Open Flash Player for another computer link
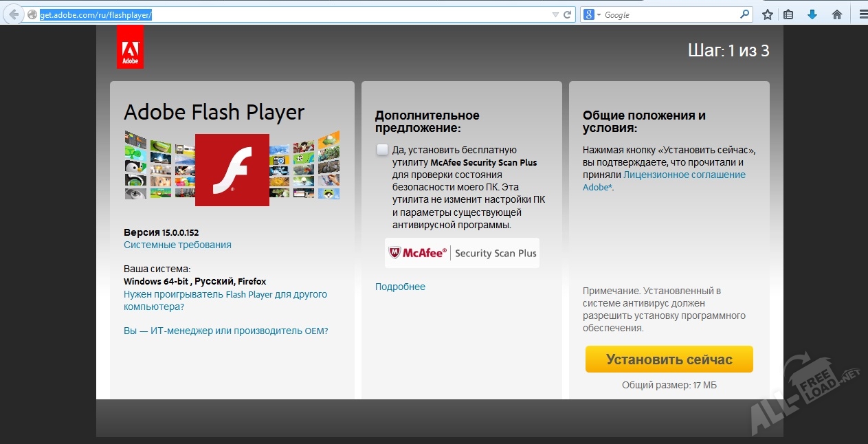 click(x=225, y=294)
